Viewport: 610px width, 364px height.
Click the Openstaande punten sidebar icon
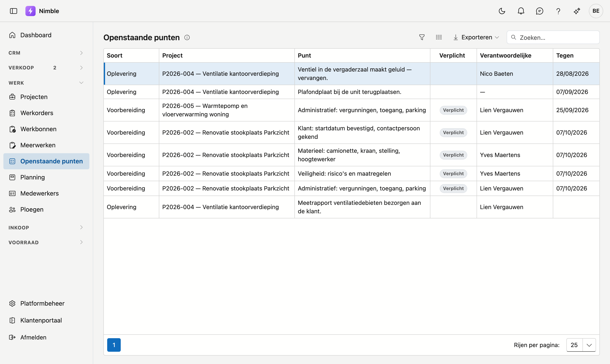coord(12,161)
